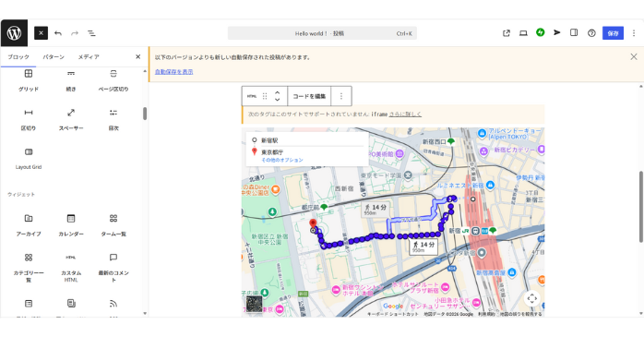Insert the ページ区切り block
The width and height of the screenshot is (644, 337).
pos(113,80)
